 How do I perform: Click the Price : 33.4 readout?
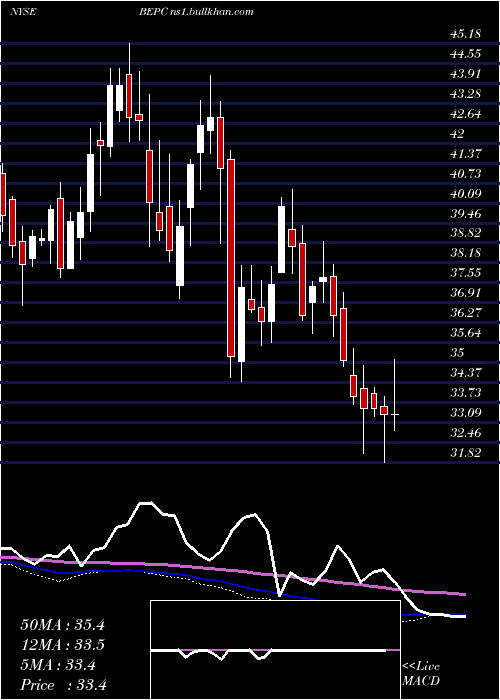[63, 685]
